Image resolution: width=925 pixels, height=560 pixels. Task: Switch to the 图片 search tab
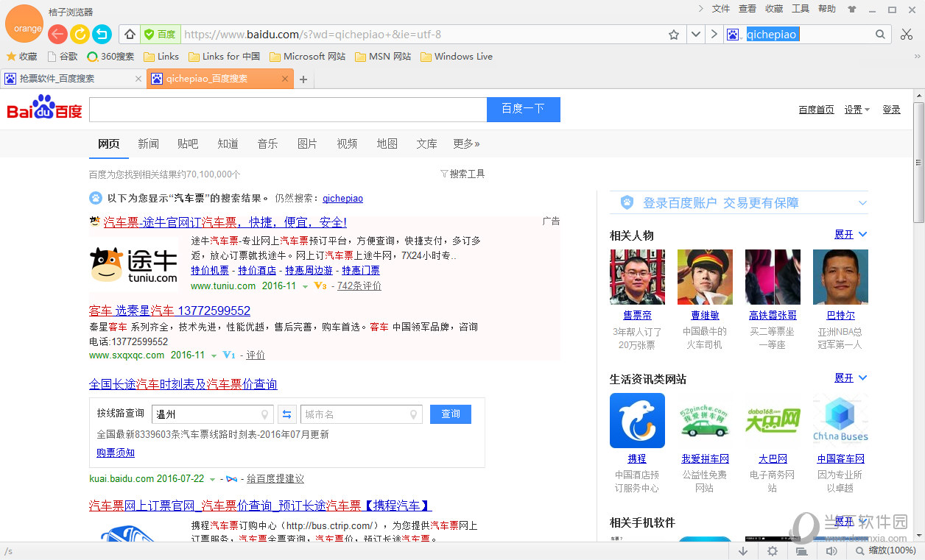[307, 143]
